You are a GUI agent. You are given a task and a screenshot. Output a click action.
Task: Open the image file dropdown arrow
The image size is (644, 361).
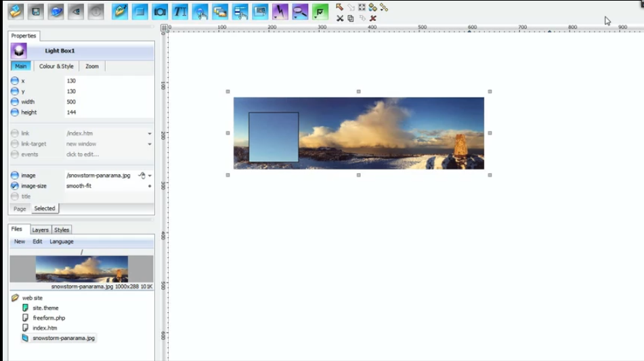tap(150, 176)
